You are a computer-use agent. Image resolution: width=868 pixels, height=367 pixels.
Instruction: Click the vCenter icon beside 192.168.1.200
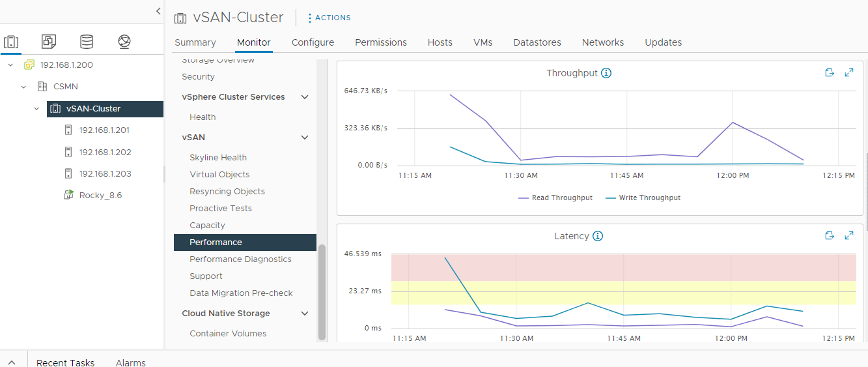coord(29,65)
